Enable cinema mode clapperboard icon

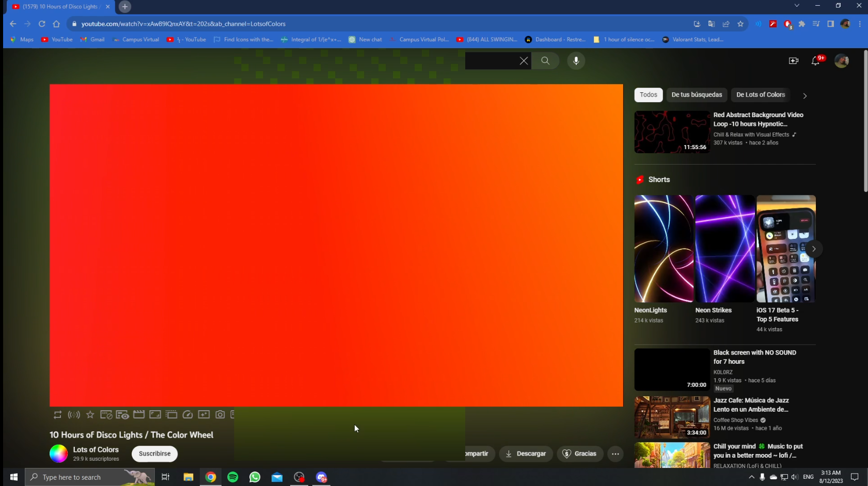(x=139, y=414)
